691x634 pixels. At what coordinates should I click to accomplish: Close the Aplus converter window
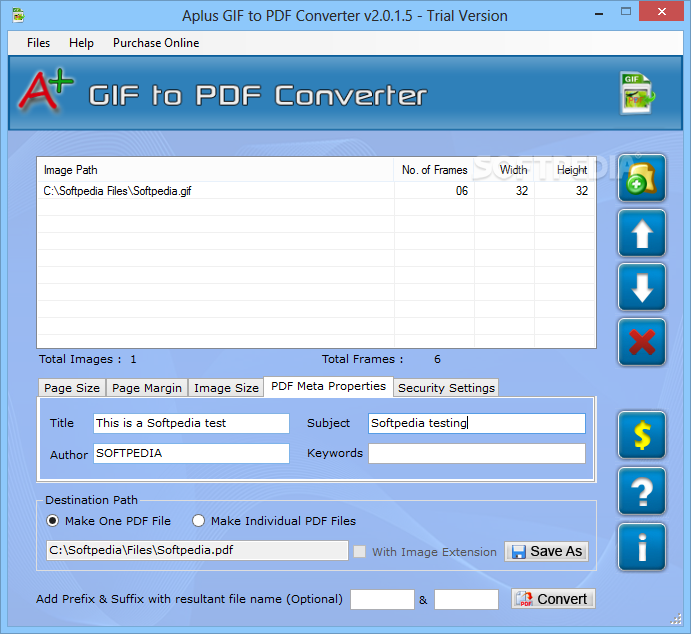[x=661, y=11]
